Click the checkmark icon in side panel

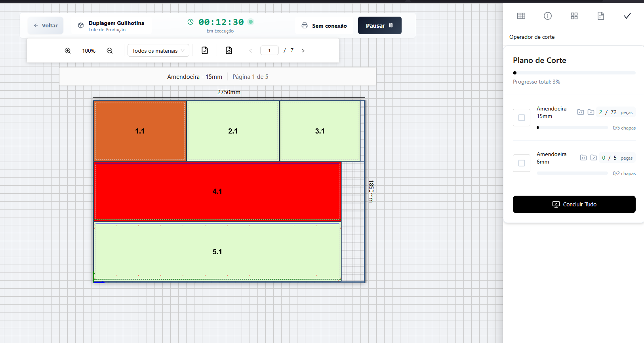point(627,16)
